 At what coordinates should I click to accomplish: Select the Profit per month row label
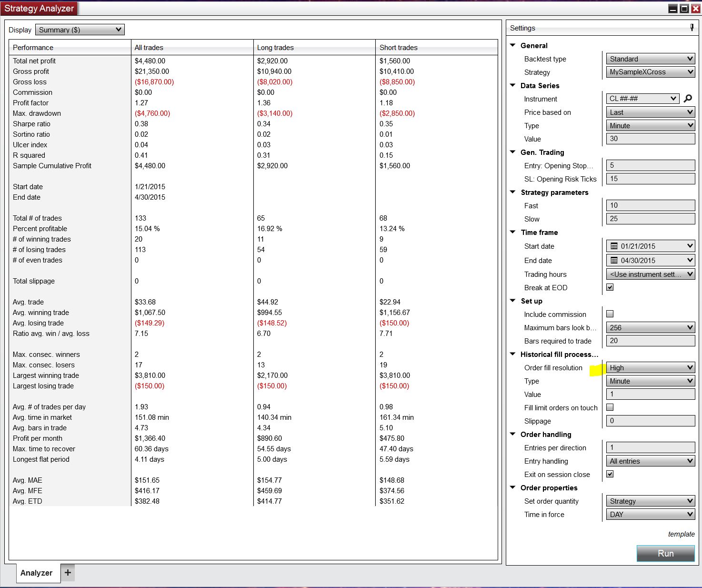coord(38,438)
